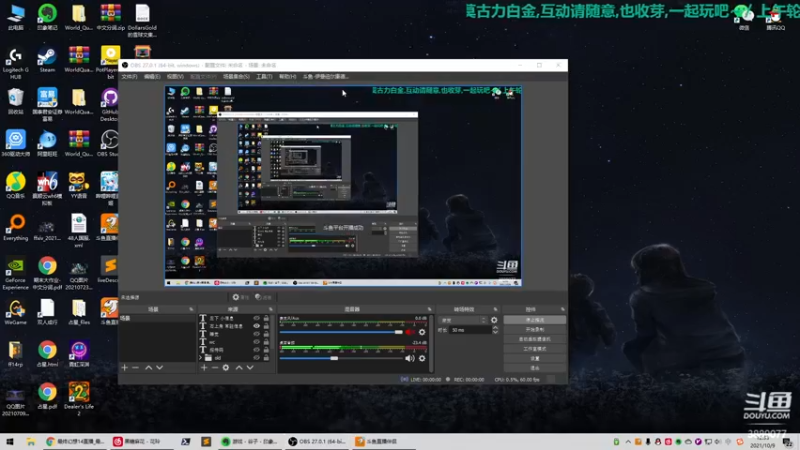800x450 pixels.
Task: Click the settings button in Controls
Action: 535,358
